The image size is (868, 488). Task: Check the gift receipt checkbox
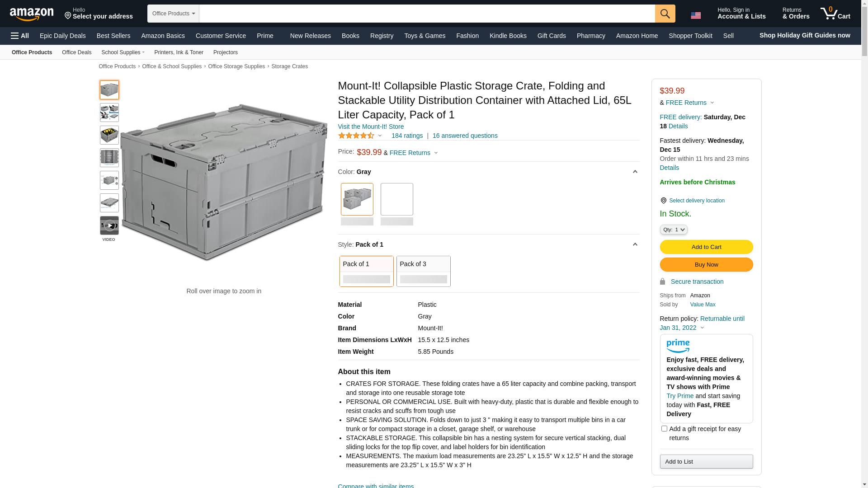(x=664, y=428)
